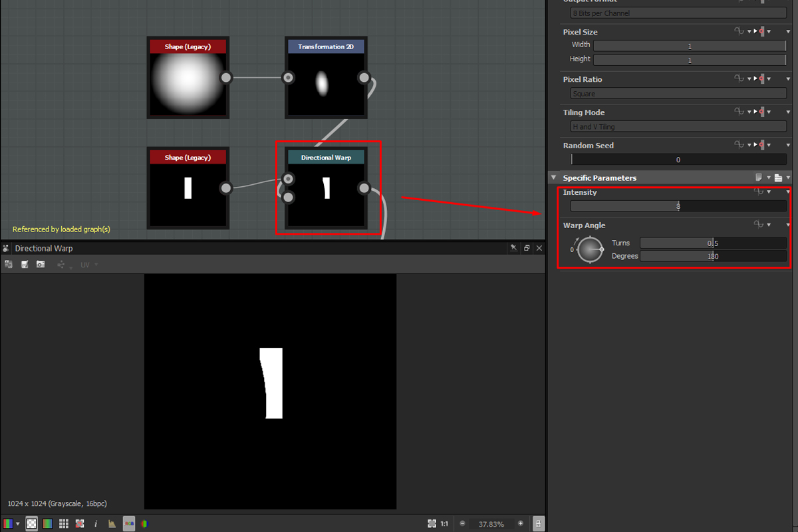Screen dimensions: 798x532
Task: Click Warp Angle function graph icon
Action: (759, 225)
